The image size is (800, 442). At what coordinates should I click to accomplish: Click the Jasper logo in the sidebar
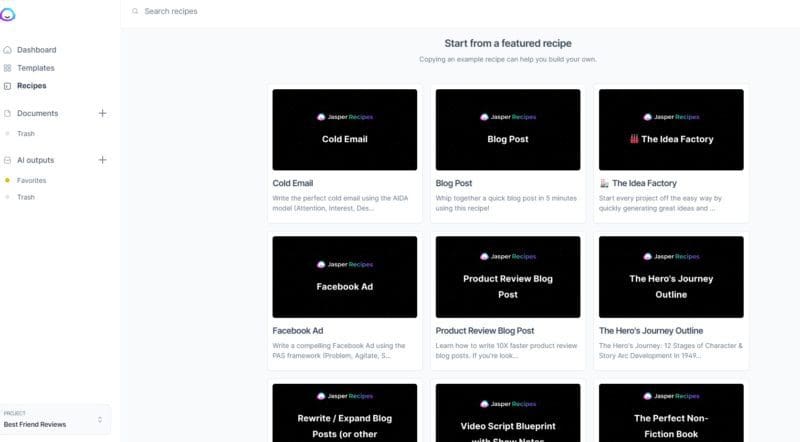coord(8,14)
